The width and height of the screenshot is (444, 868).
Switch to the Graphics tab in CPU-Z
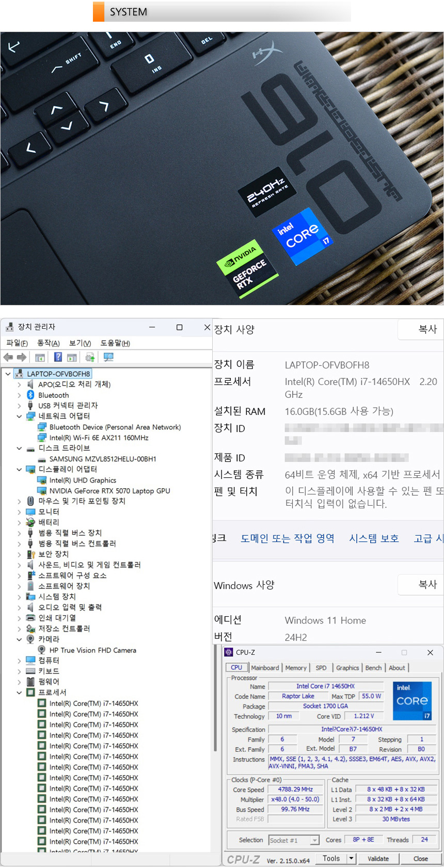[x=347, y=668]
